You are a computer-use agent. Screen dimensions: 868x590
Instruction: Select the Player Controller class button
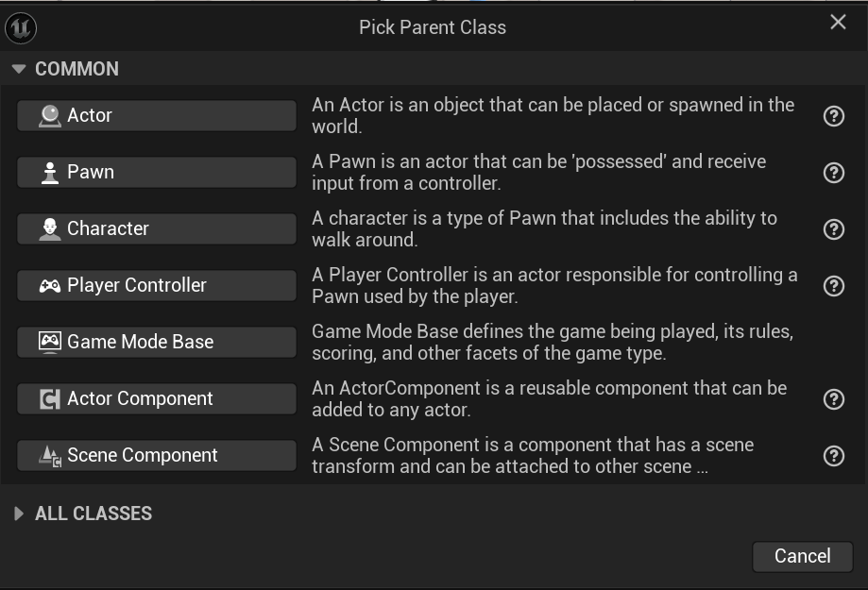pyautogui.click(x=157, y=285)
